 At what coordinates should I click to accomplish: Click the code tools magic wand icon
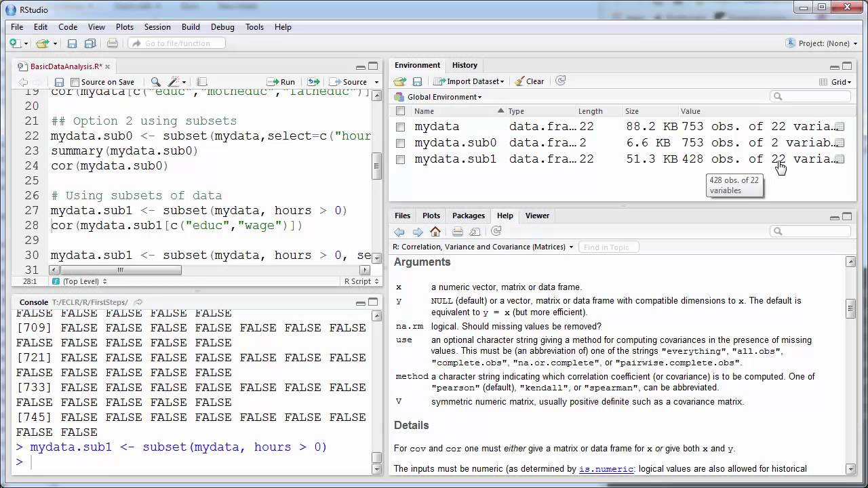click(174, 82)
